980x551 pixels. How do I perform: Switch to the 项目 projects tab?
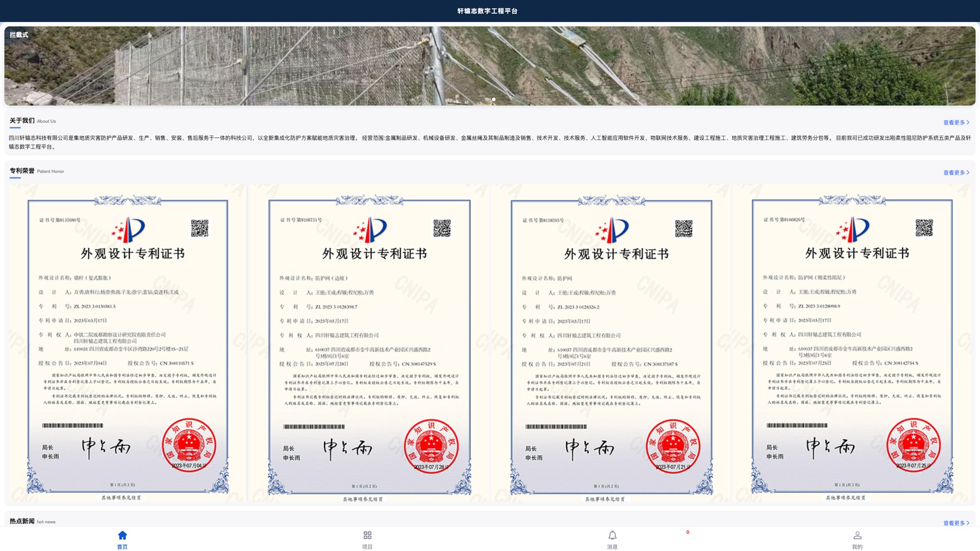coord(367,540)
